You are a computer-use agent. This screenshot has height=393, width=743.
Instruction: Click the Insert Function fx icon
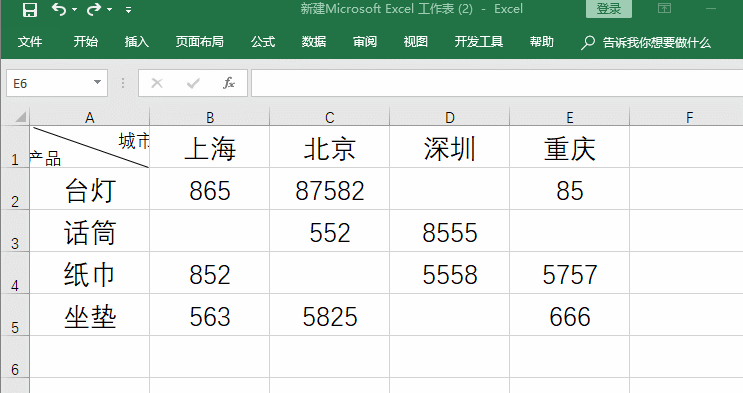click(229, 83)
